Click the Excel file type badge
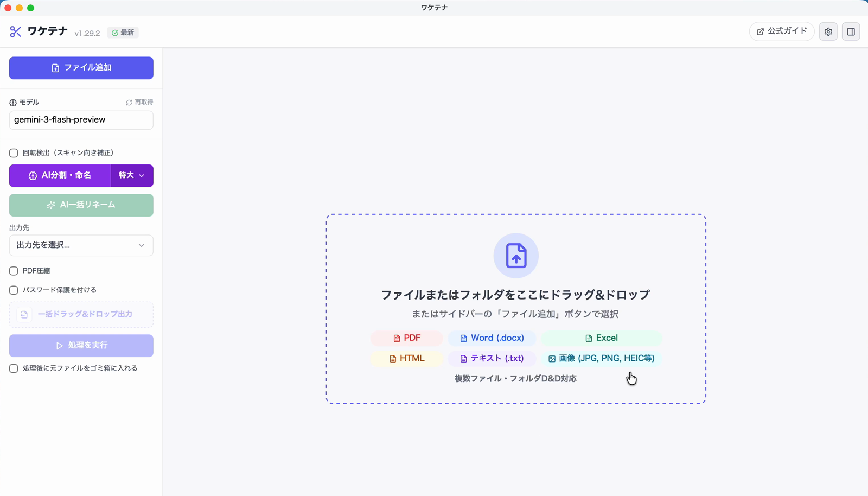 coord(601,338)
